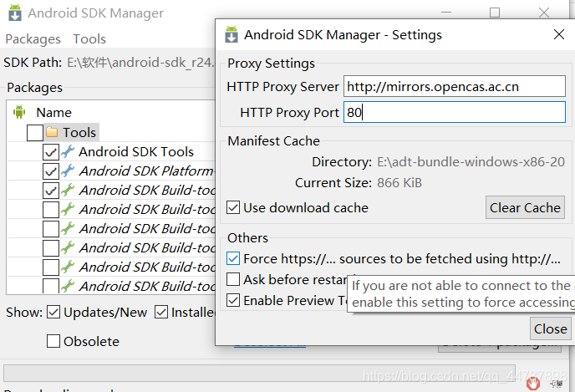This screenshot has width=575, height=392.
Task: Click the 866 KiB current size value
Action: (399, 182)
